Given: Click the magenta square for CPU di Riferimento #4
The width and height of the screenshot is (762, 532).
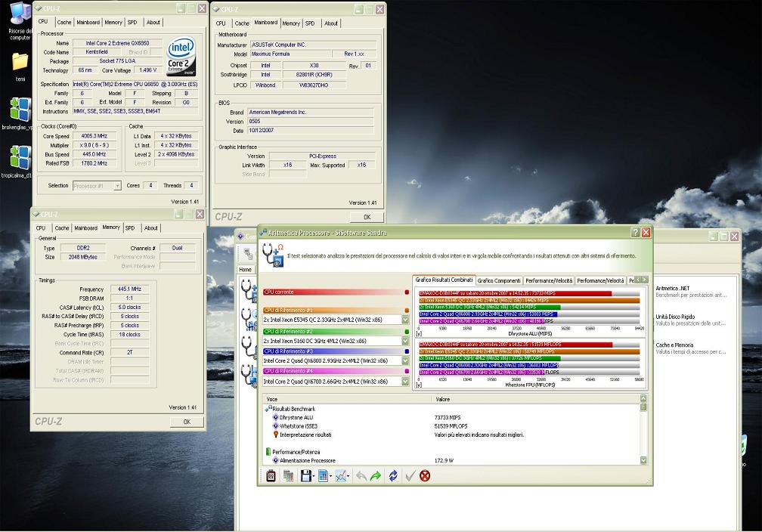Looking at the screenshot, I should click(407, 371).
